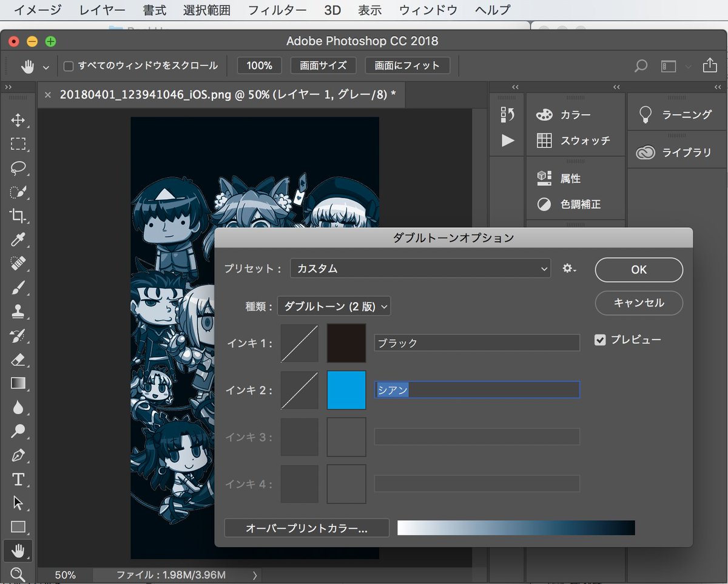
Task: Click the 画面にフィット button
Action: tap(407, 66)
